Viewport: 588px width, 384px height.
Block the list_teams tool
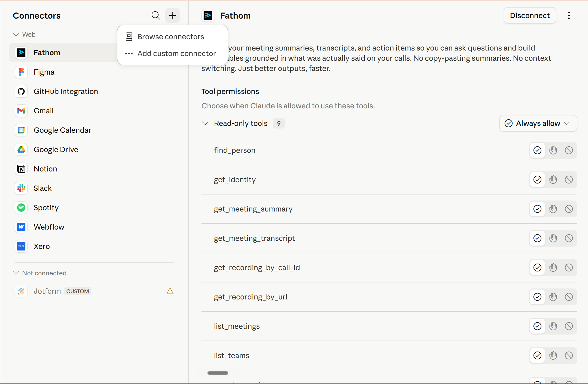point(569,355)
